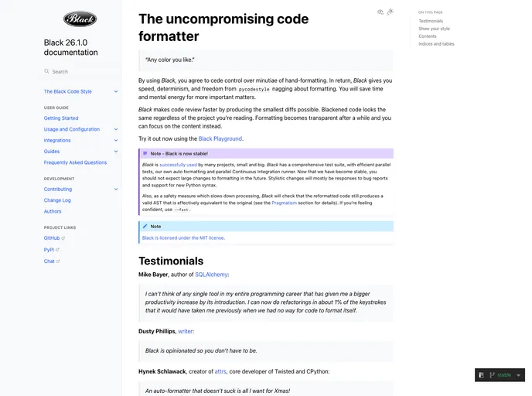Click the Black logo in the sidebar
Viewport: 532px width, 396px height.
(x=80, y=19)
